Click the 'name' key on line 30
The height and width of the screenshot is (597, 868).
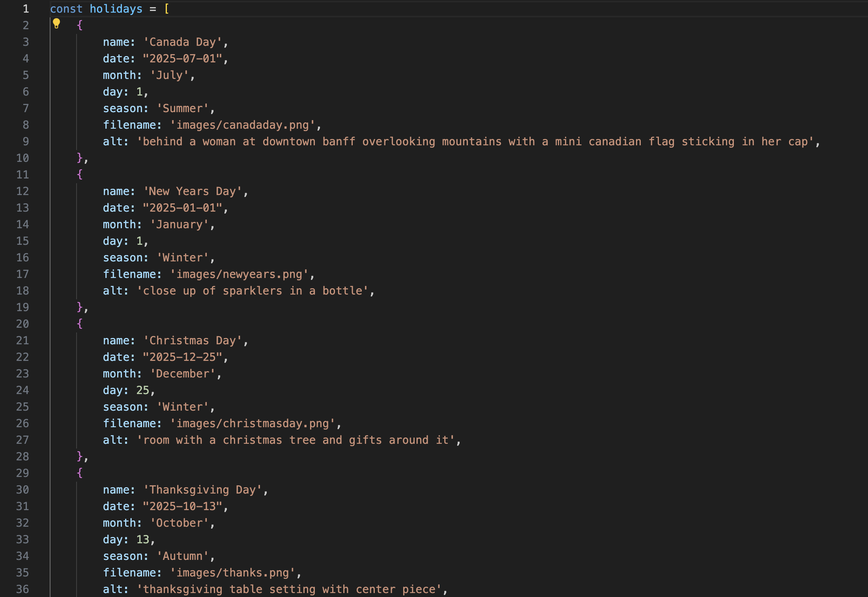(116, 490)
